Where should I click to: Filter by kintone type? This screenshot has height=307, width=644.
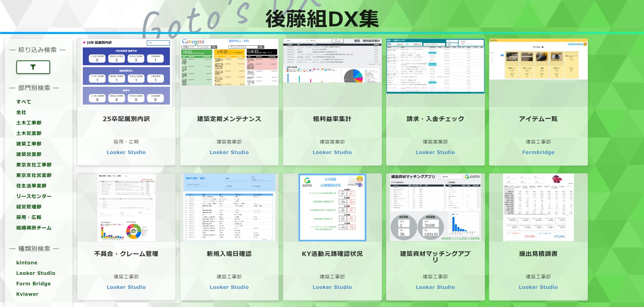coord(27,262)
